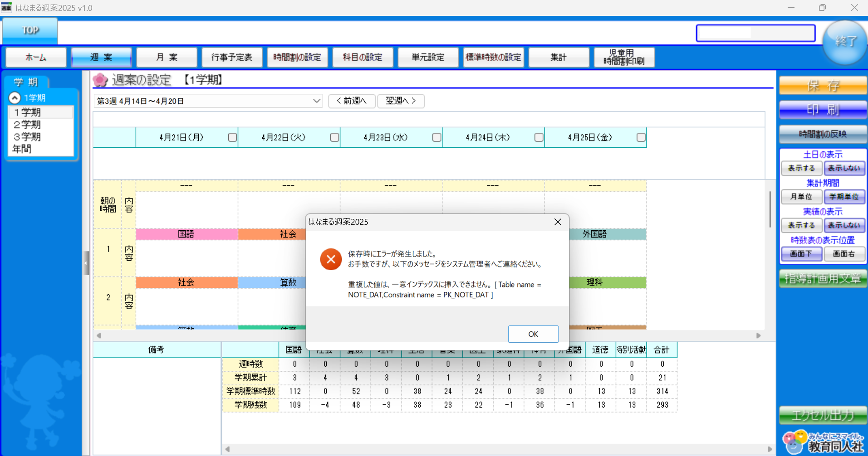Check the 4月25日(金) checkbox
This screenshot has width=868, height=456.
[x=641, y=137]
